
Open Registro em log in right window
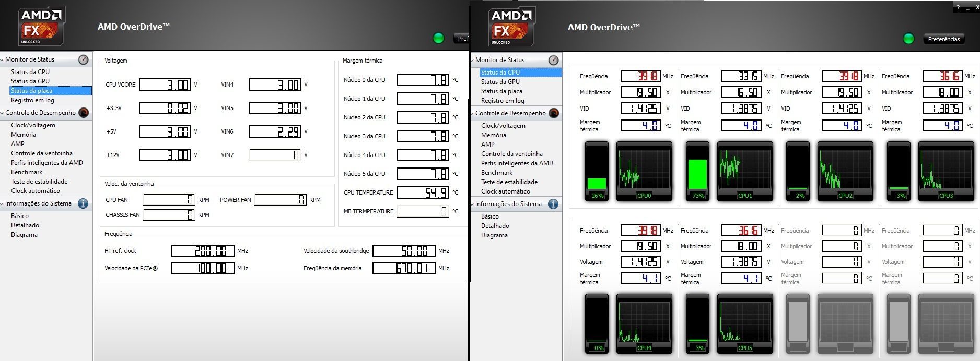pos(503,101)
